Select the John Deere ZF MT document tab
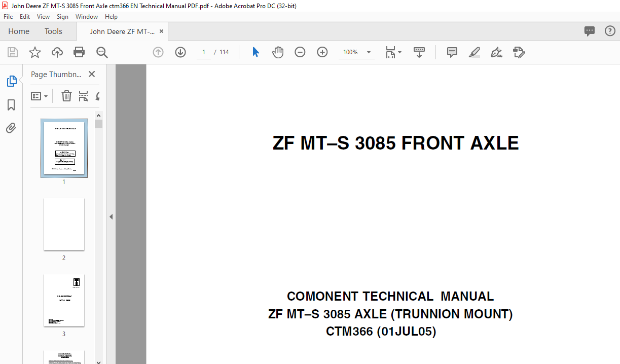This screenshot has width=620, height=364. (x=122, y=31)
